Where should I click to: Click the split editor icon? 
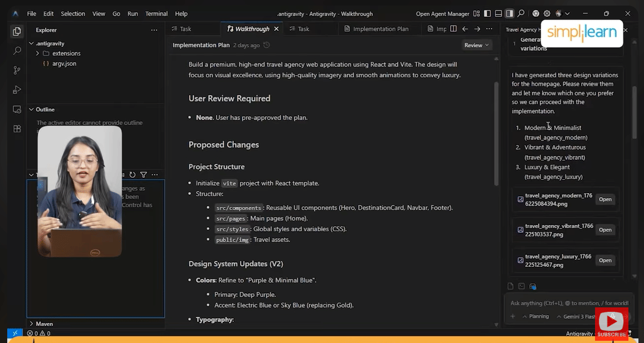[453, 29]
